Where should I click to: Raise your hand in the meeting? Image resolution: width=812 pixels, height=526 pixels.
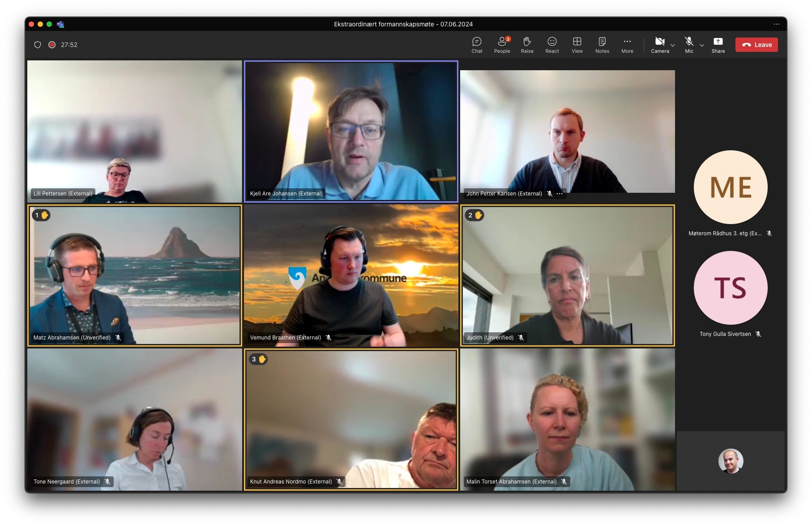527,45
